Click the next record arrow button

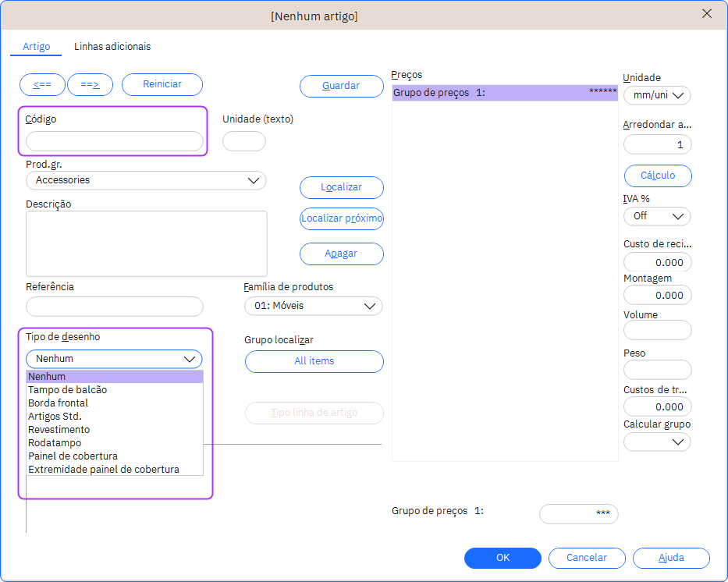[90, 84]
